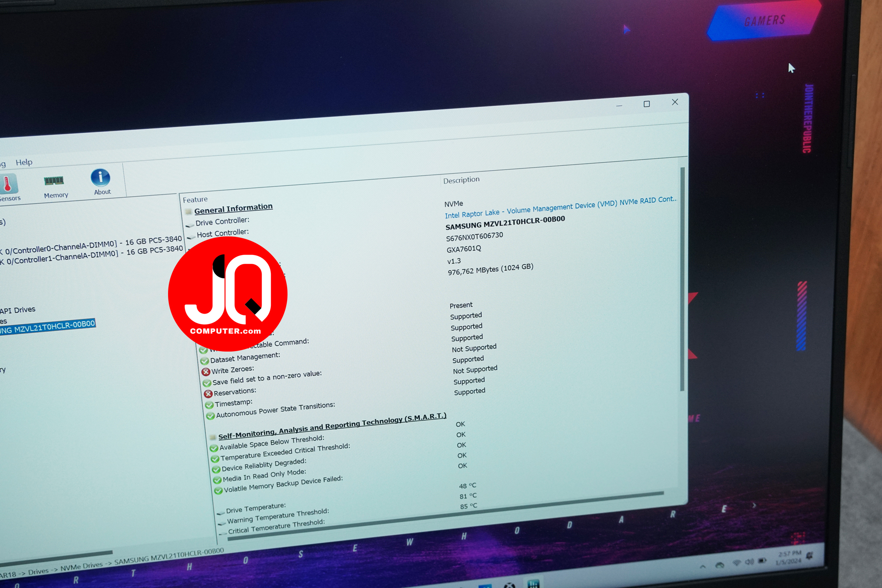Select the highlighted MZVL21T0HCLR-00B00 drive node
The image size is (882, 588).
[x=47, y=327]
